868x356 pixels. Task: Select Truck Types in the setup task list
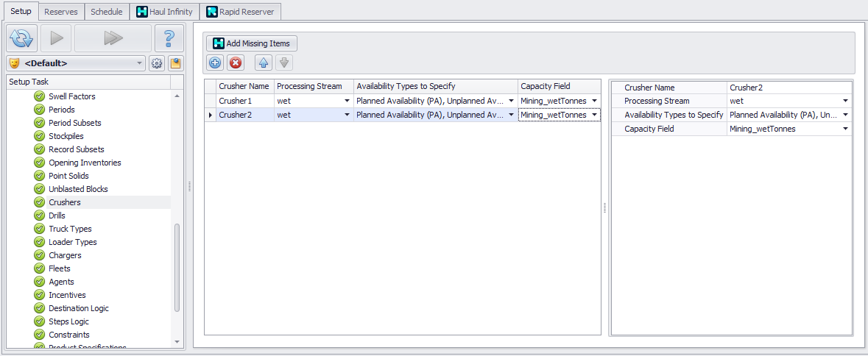(70, 229)
